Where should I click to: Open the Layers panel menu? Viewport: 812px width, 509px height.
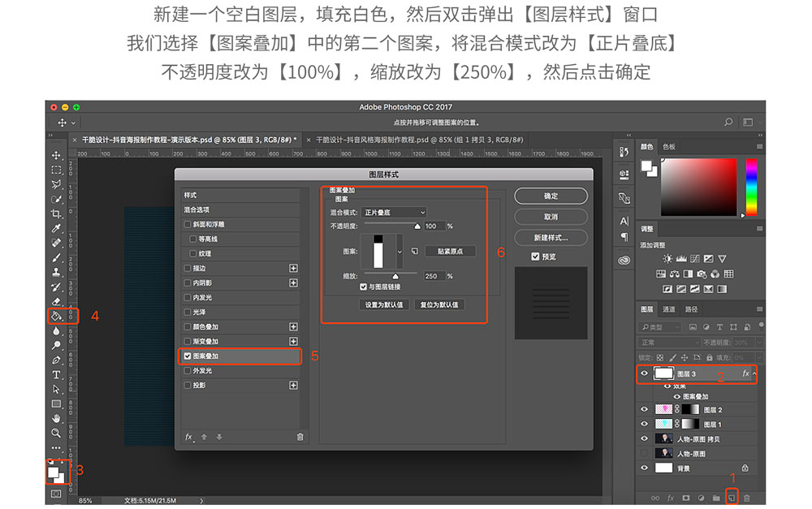tap(759, 309)
